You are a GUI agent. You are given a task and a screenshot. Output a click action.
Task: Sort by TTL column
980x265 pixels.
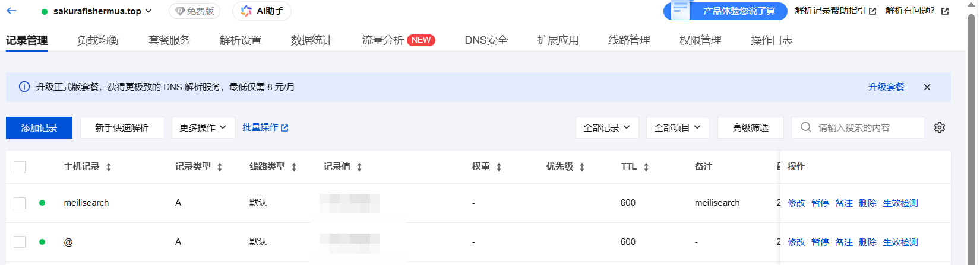click(646, 167)
